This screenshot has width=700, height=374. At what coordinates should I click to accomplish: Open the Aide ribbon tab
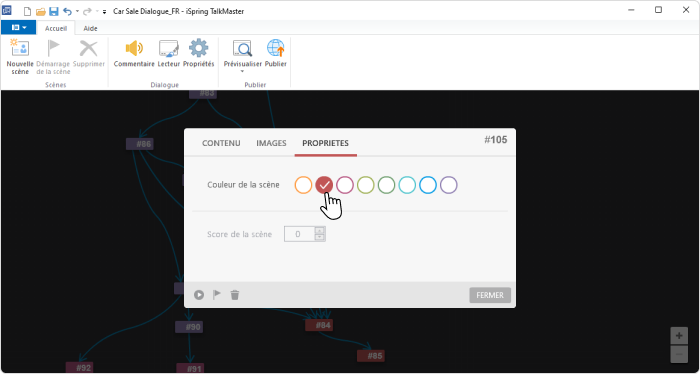(91, 28)
